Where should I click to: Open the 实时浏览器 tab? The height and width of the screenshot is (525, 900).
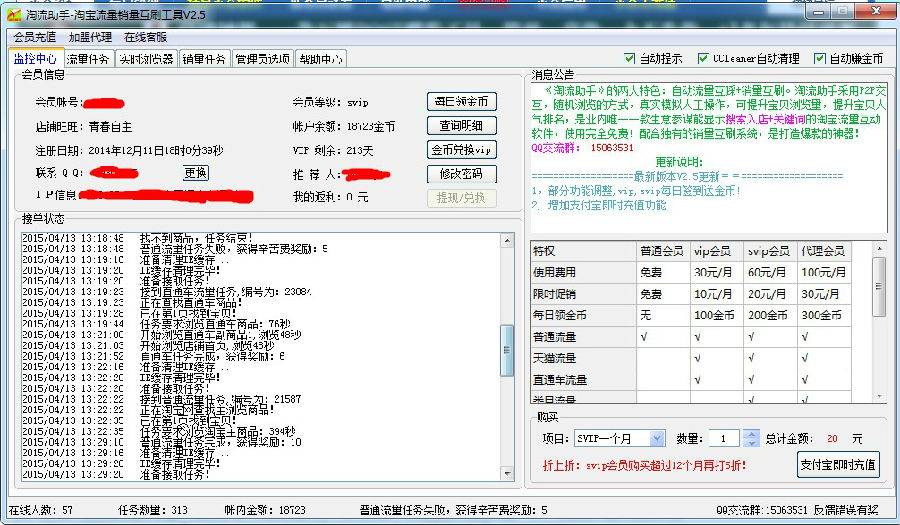[x=146, y=59]
